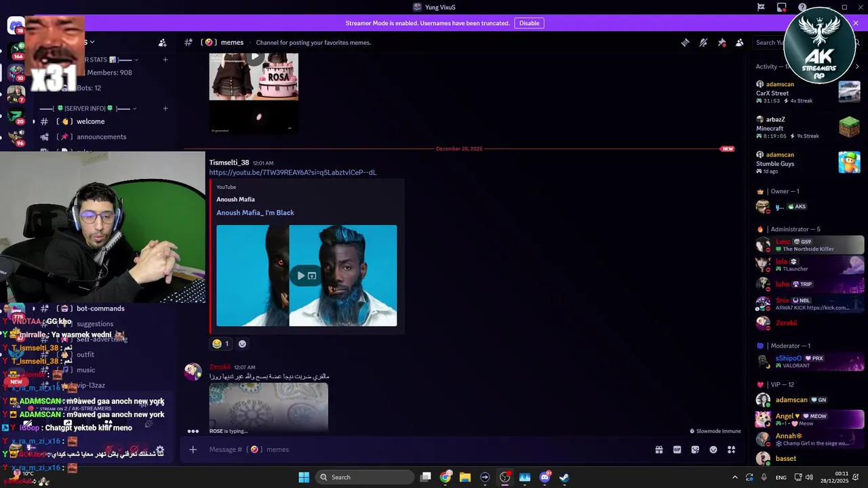Open the server with 20 badge
The image size is (868, 488).
(x=16, y=115)
